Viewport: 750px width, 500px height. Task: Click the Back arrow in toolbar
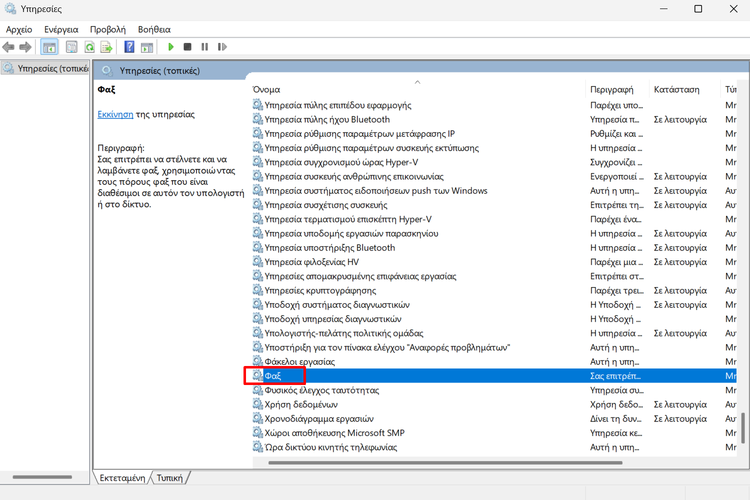9,47
